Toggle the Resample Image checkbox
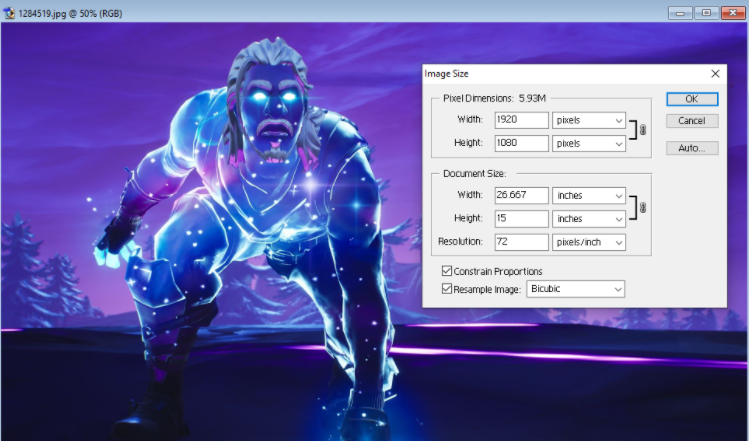The width and height of the screenshot is (749, 442). [x=447, y=289]
